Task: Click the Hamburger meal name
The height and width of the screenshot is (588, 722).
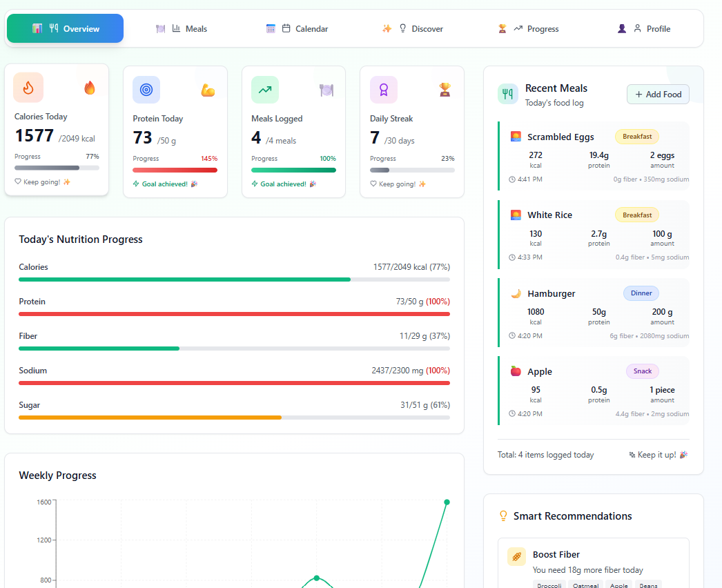Action: 552,293
